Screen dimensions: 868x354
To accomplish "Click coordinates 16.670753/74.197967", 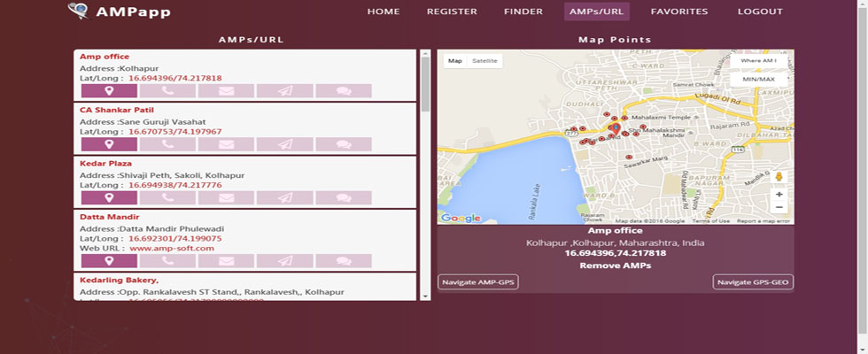I will [175, 132].
